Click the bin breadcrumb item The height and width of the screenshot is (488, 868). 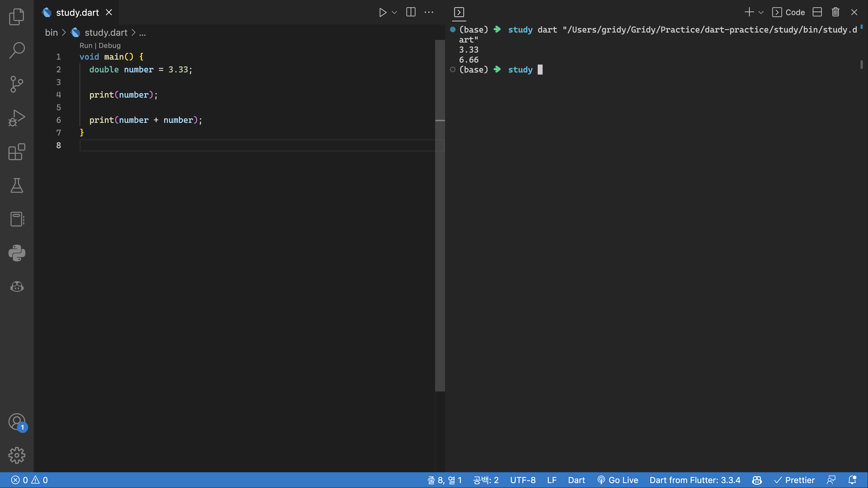[x=51, y=33]
